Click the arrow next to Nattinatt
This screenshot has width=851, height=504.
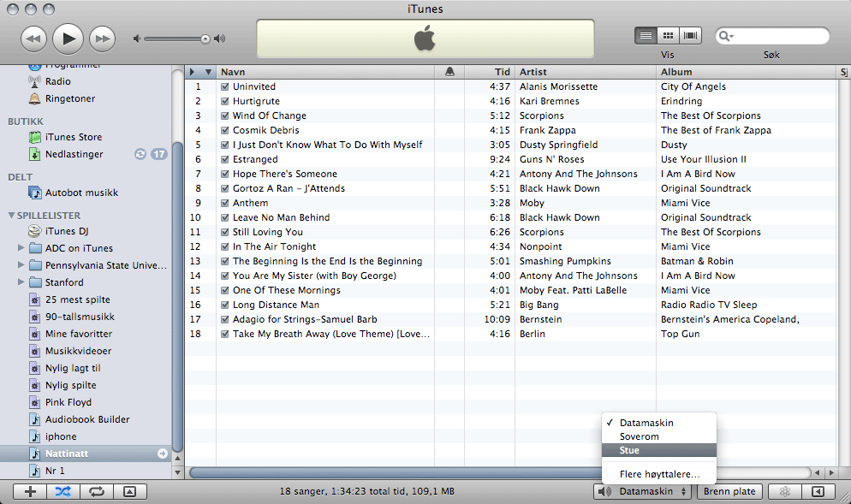(x=163, y=454)
